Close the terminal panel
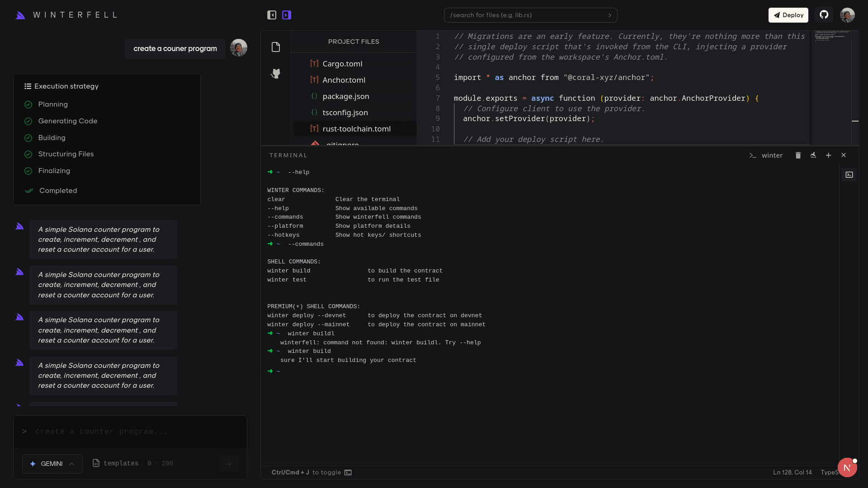 tap(844, 155)
